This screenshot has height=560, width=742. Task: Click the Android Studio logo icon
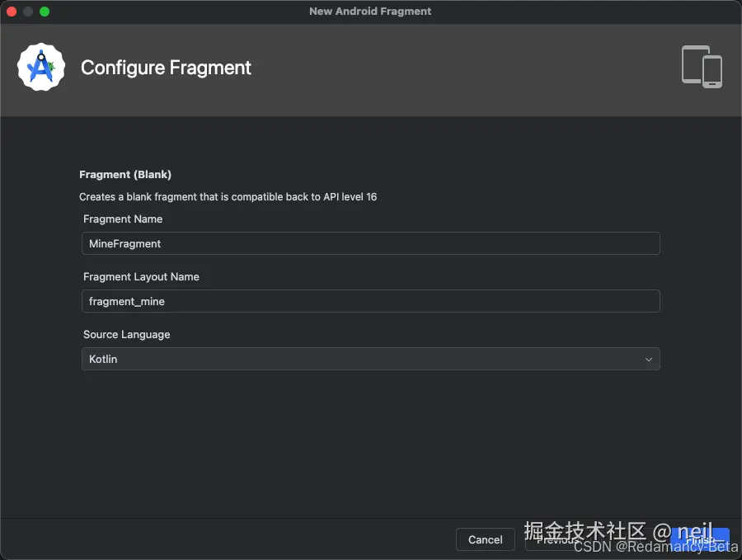[41, 68]
